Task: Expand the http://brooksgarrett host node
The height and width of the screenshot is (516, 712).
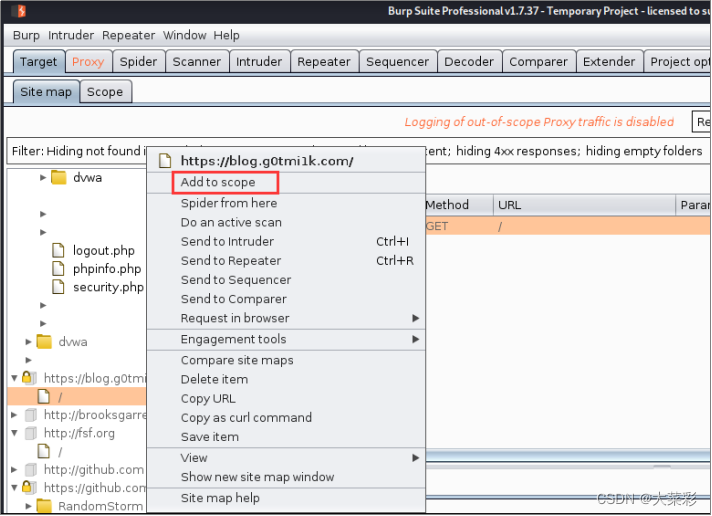Action: point(14,415)
